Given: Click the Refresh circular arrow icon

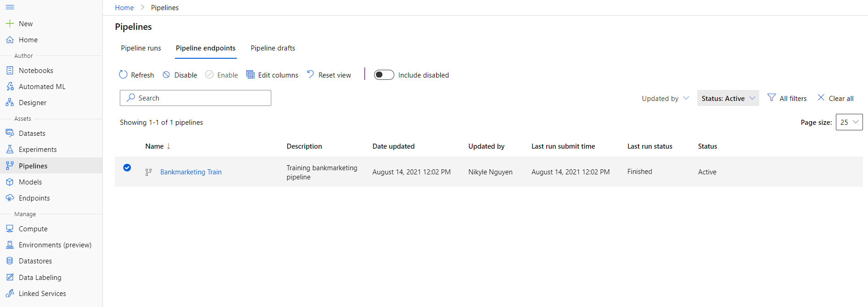Looking at the screenshot, I should (123, 74).
